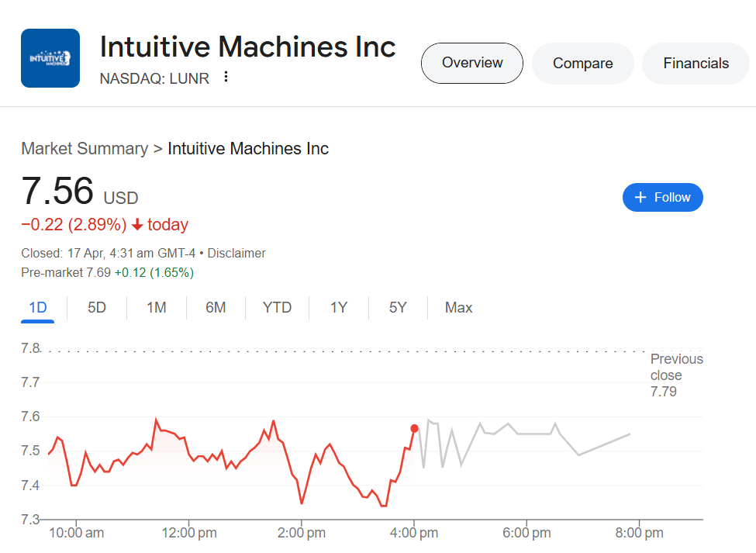
Task: Click the plus icon in Follow button
Action: (640, 197)
